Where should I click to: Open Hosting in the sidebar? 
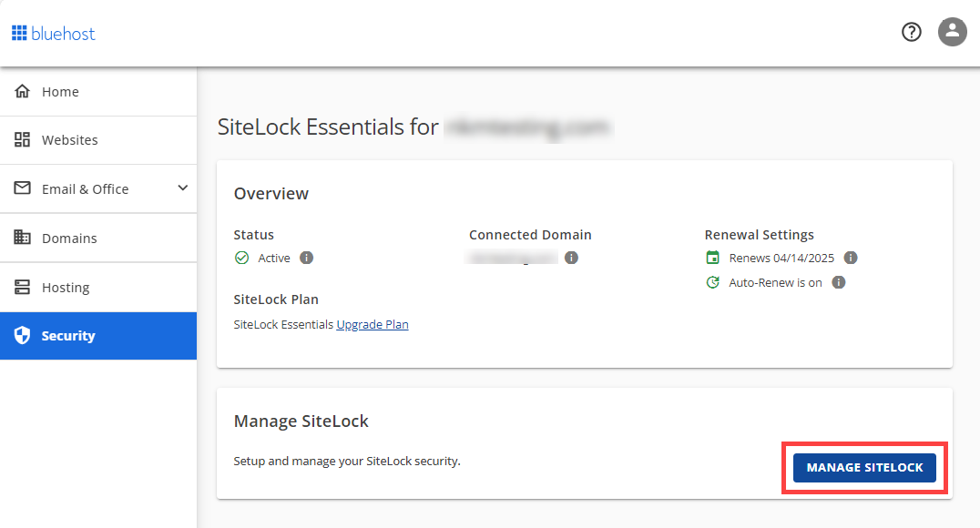click(98, 288)
